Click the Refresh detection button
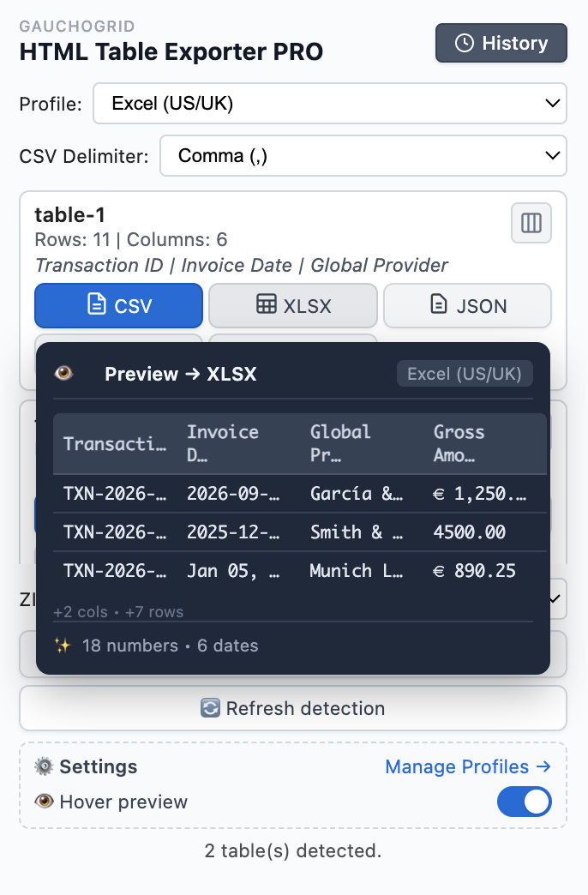The image size is (588, 895). (294, 708)
